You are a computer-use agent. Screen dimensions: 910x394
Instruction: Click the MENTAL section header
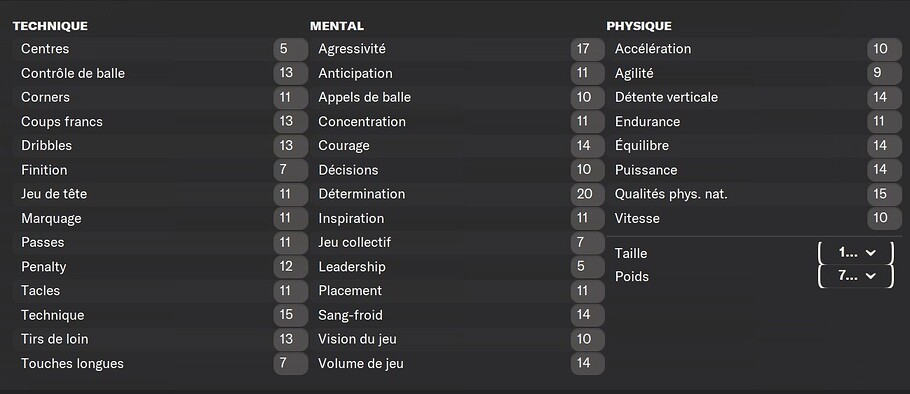click(337, 26)
